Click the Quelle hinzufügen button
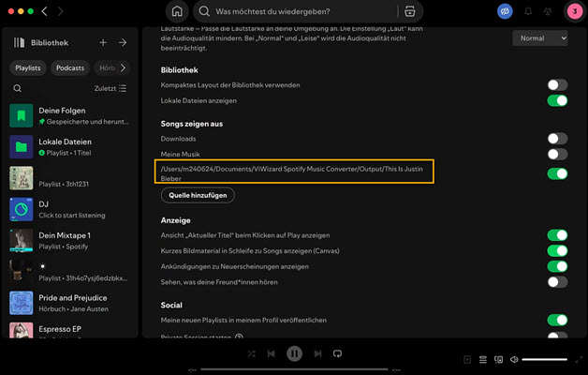This screenshot has height=375, width=588. click(198, 195)
